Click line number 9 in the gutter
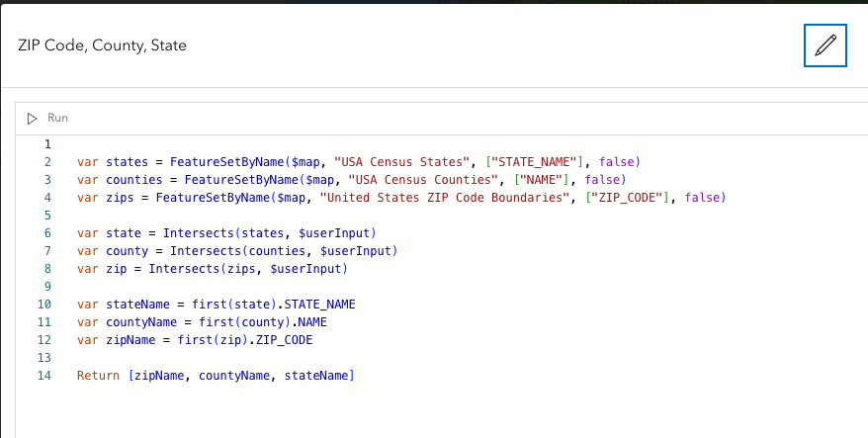Viewport: 868px width, 438px height. pyautogui.click(x=47, y=287)
